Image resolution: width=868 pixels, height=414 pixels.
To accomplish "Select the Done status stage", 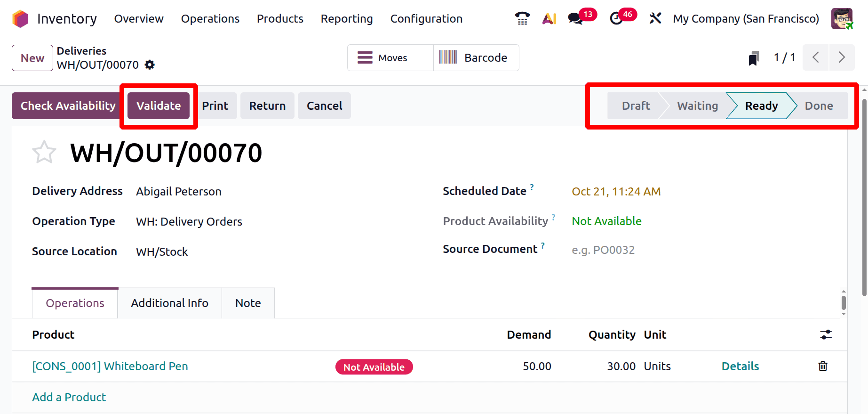I will 819,106.
